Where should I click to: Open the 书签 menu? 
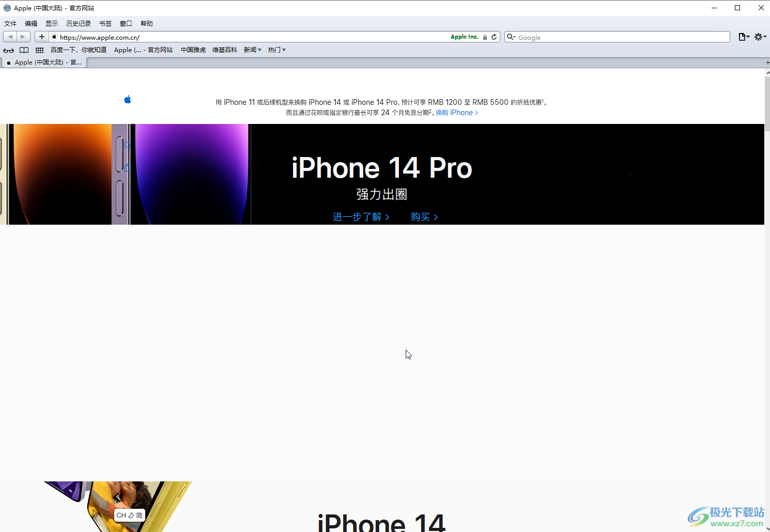pyautogui.click(x=105, y=24)
